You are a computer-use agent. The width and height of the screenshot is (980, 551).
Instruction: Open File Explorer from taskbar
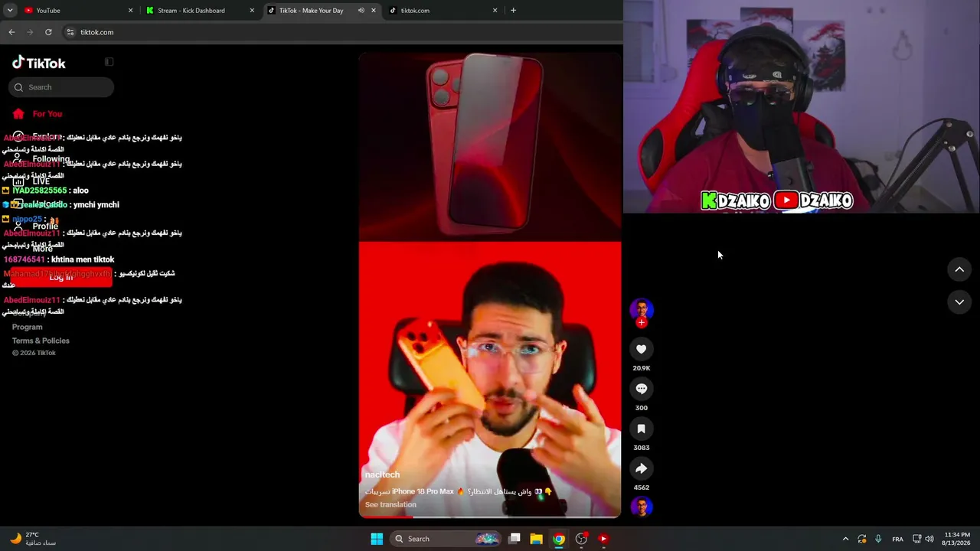click(537, 539)
